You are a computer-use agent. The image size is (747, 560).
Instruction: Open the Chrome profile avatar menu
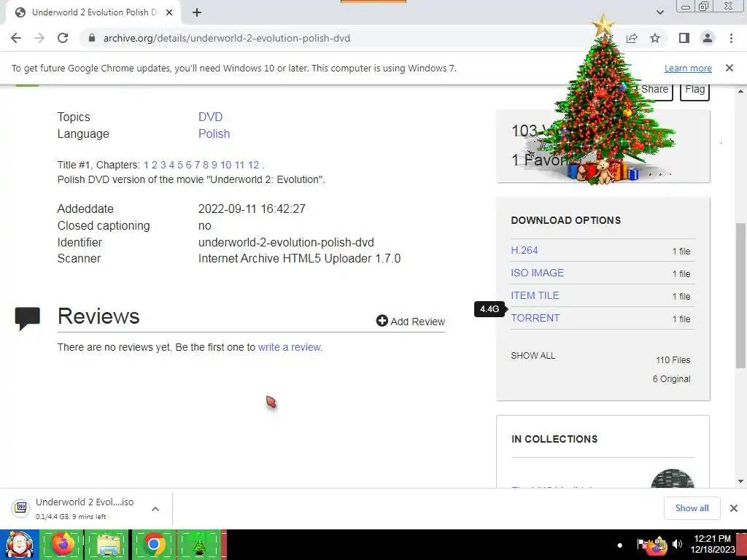[708, 38]
